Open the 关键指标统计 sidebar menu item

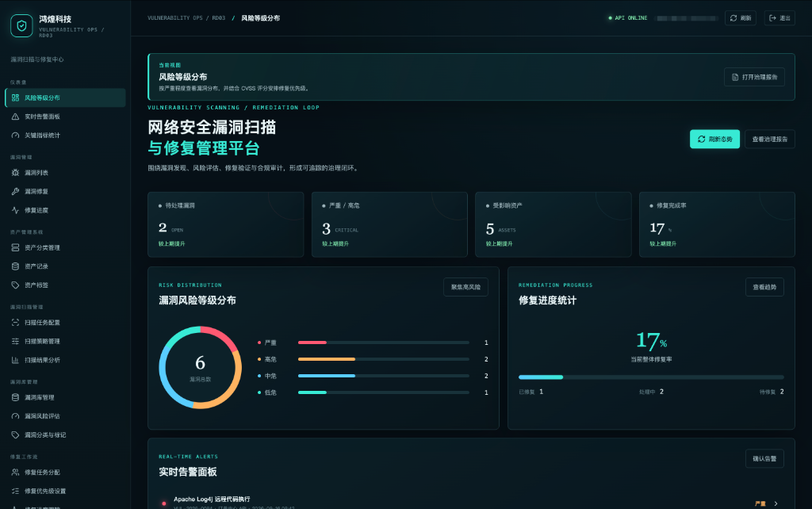coord(65,135)
